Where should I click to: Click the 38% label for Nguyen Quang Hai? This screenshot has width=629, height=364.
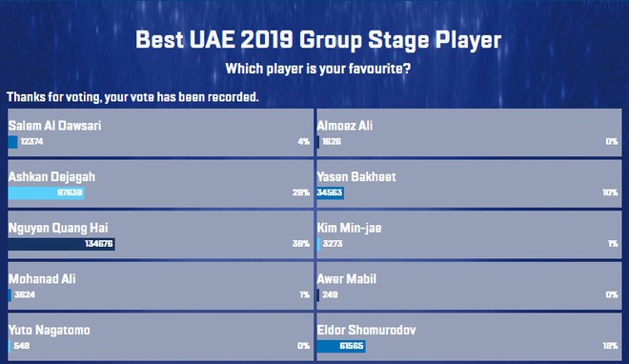[301, 244]
